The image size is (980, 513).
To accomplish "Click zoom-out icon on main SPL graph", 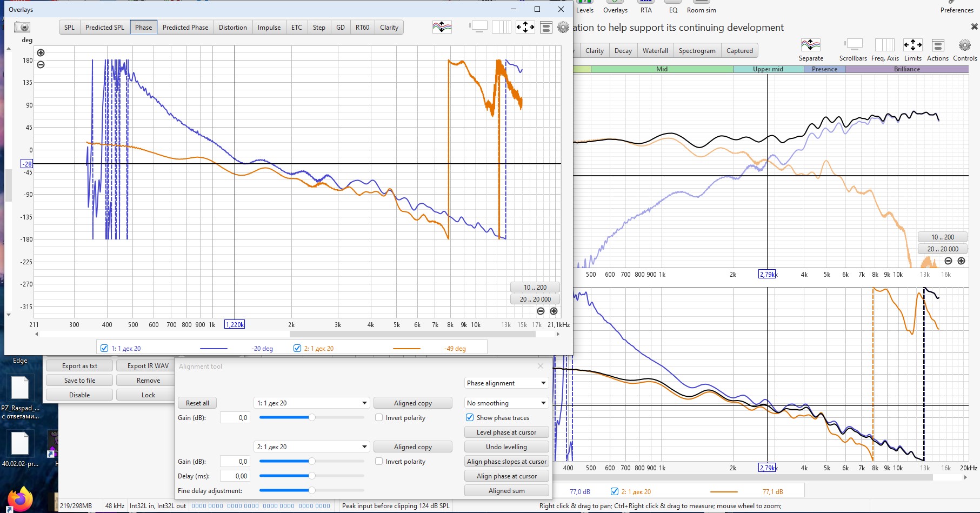I will pyautogui.click(x=948, y=261).
